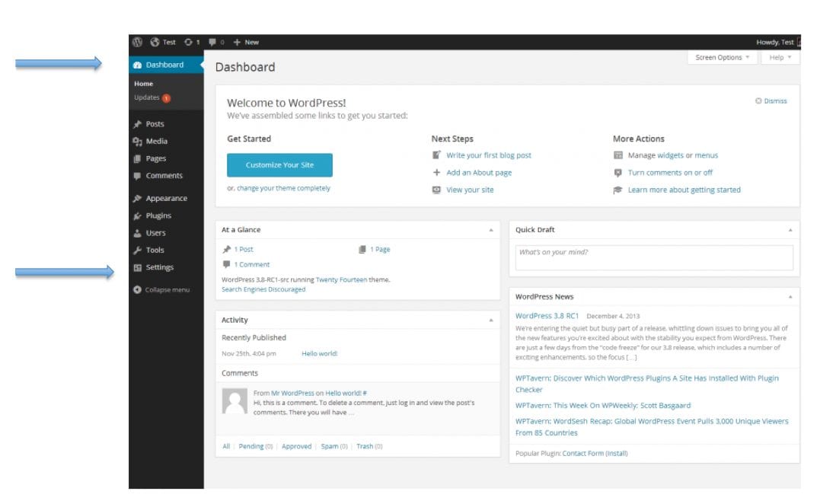The image size is (820, 504).
Task: Click the graduation cap icon beside Learn more
Action: coord(618,190)
